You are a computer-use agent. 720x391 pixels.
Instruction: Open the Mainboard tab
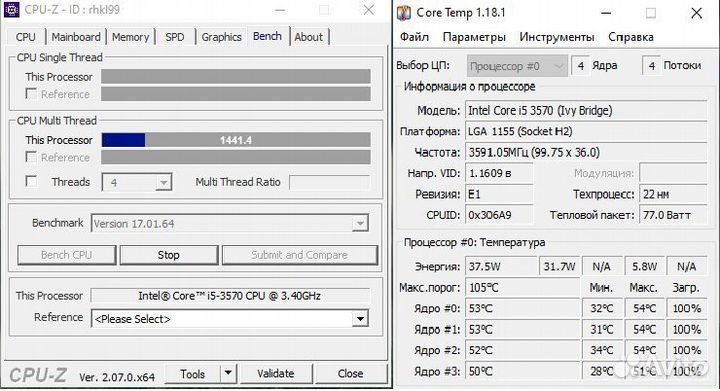76,37
